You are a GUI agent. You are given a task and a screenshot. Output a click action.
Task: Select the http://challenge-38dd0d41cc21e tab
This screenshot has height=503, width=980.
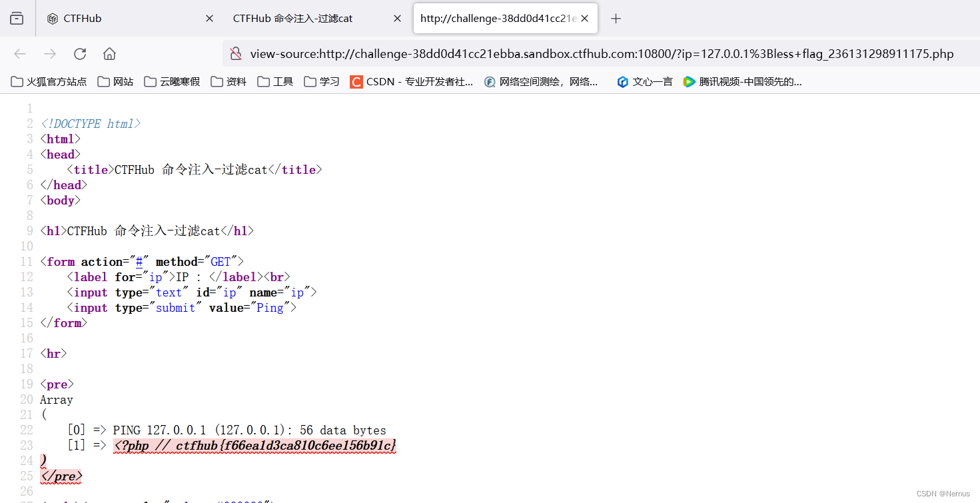click(x=506, y=19)
